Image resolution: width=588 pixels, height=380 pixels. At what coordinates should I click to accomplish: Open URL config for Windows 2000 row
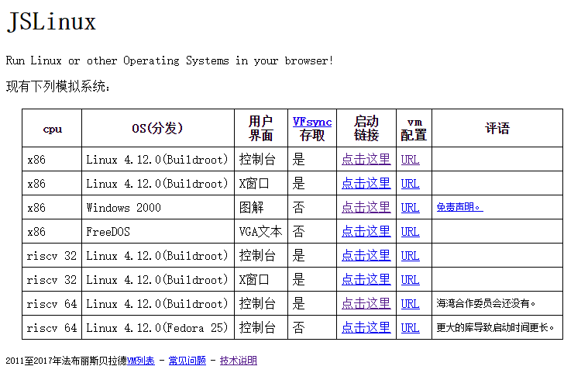tap(411, 208)
